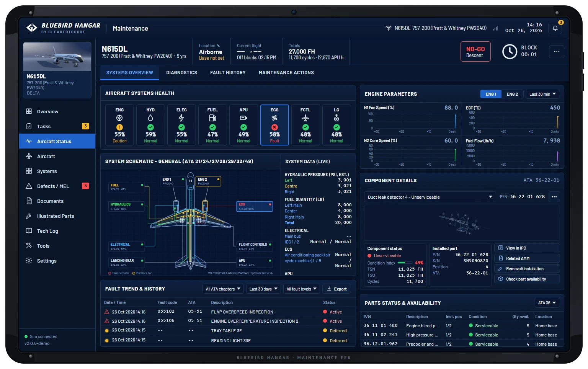The image size is (588, 369).
Task: Switch engine parameters to ENG 2
Action: [x=512, y=94]
